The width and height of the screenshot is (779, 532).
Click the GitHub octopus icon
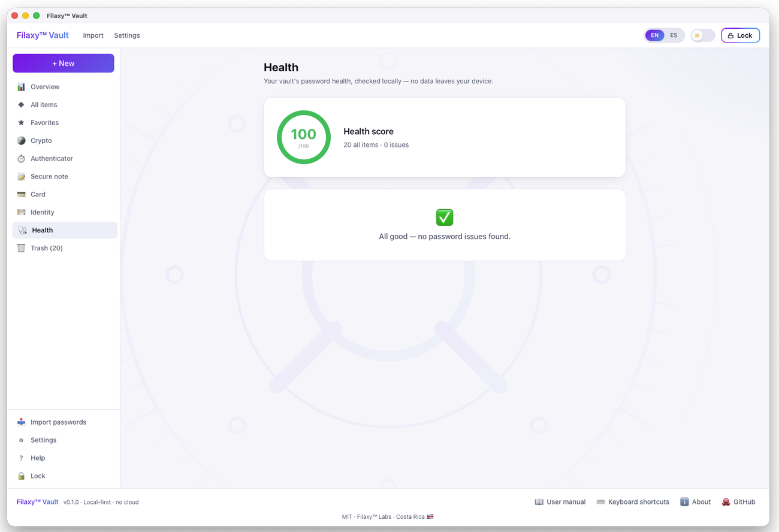(x=726, y=502)
